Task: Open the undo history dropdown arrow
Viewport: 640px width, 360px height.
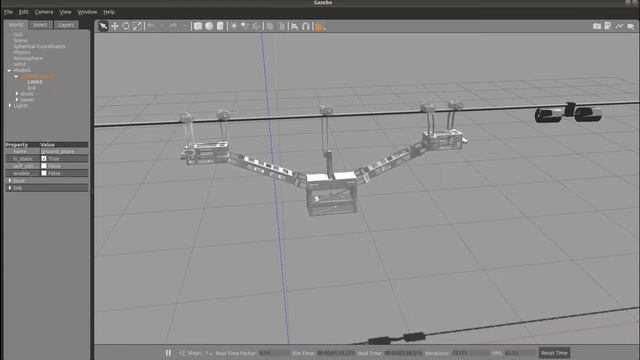Action: click(x=162, y=26)
